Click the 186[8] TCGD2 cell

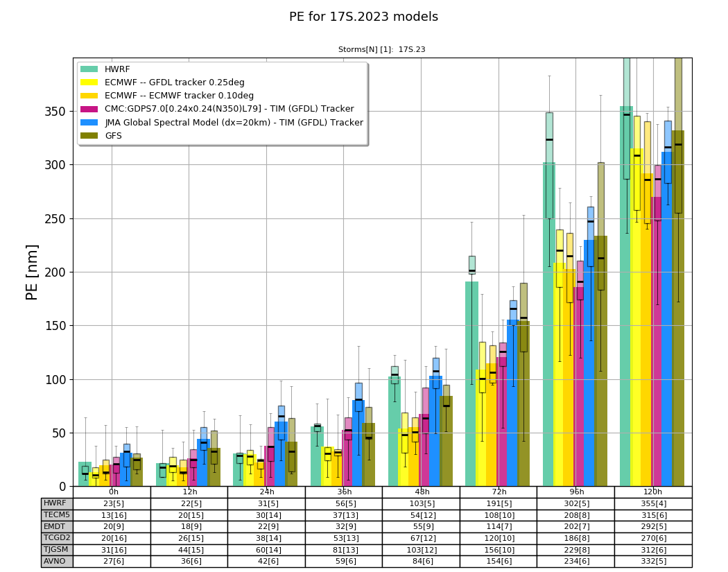(576, 538)
